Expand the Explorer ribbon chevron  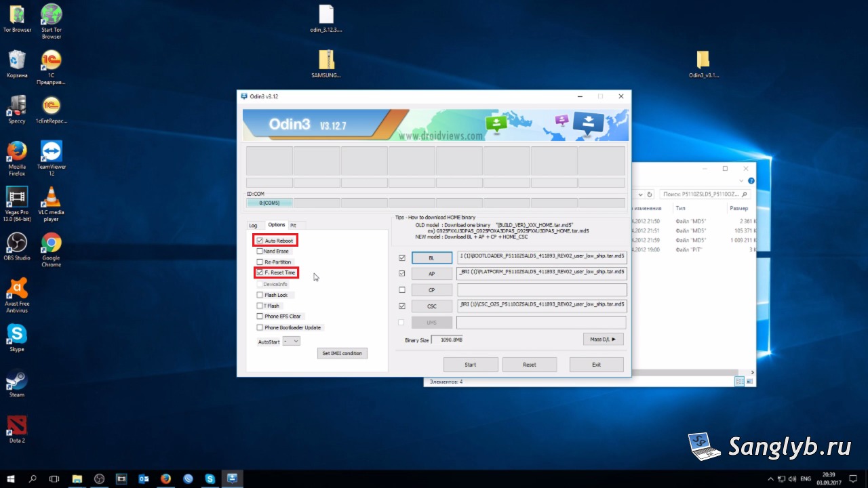point(743,180)
